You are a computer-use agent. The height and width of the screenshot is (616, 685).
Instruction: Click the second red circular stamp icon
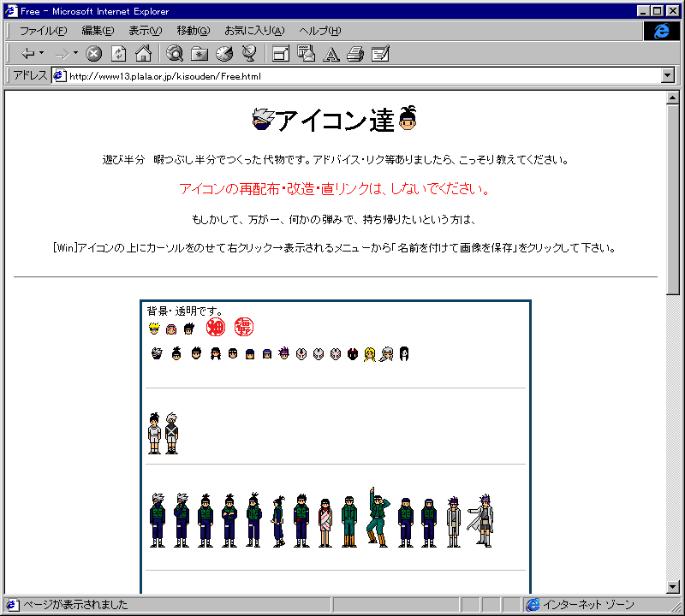point(244,327)
